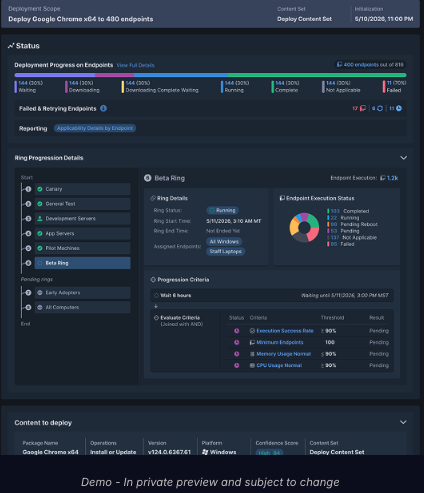Click the green check icon on General Test

click(40, 204)
